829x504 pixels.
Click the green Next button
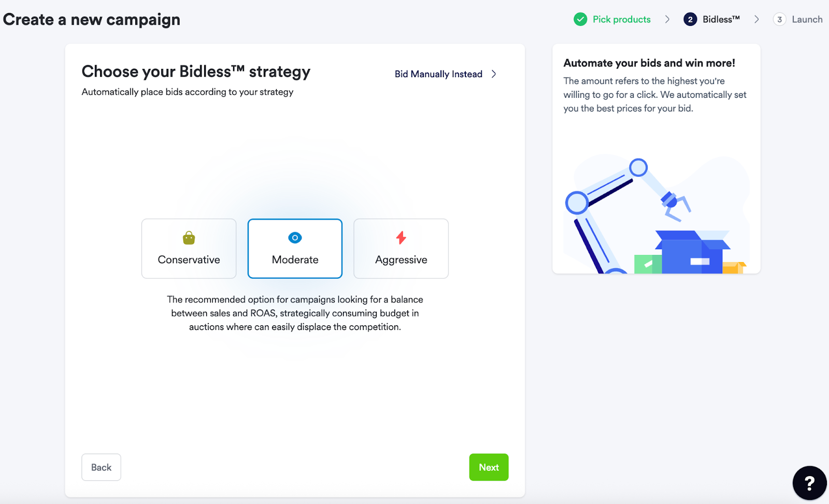[489, 467]
